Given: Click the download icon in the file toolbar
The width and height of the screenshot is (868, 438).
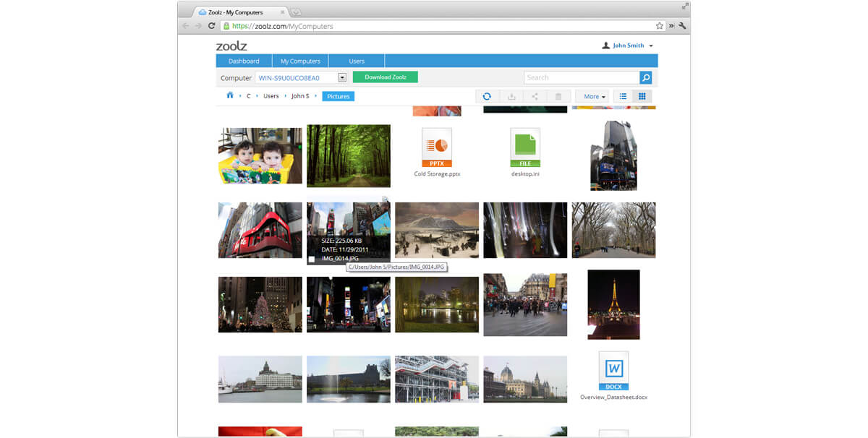Looking at the screenshot, I should click(511, 96).
